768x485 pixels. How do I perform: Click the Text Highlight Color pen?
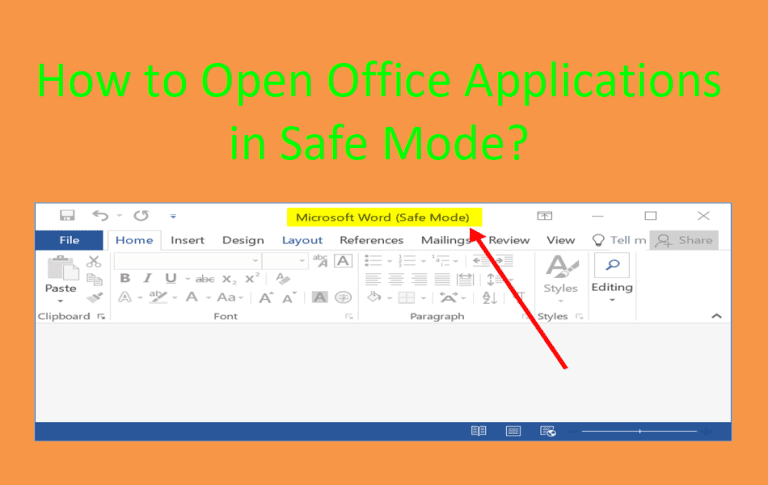click(x=158, y=297)
